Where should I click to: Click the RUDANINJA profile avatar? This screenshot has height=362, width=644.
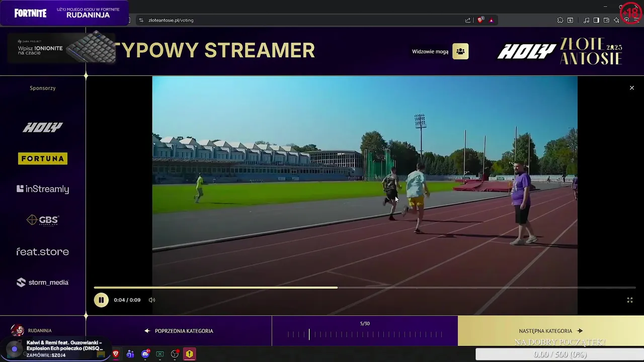pos(17,330)
